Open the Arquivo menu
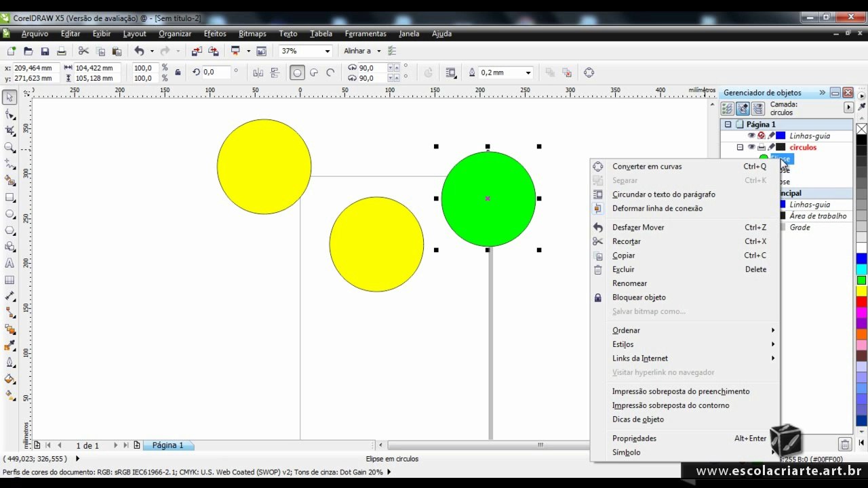This screenshot has height=488, width=868. [35, 33]
